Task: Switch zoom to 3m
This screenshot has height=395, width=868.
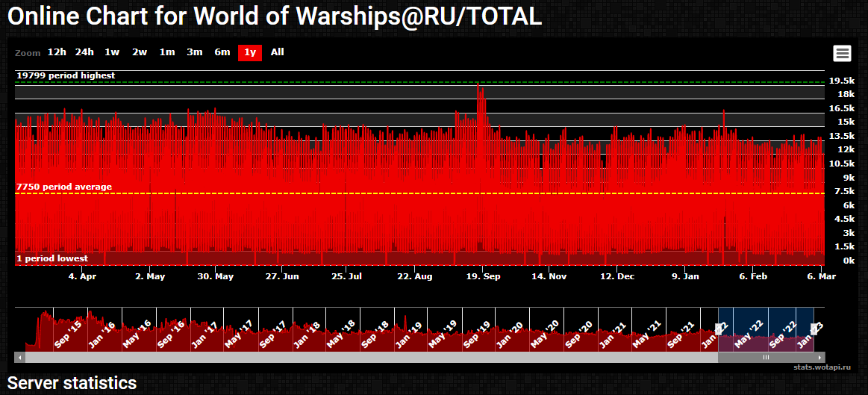Action: (x=194, y=52)
